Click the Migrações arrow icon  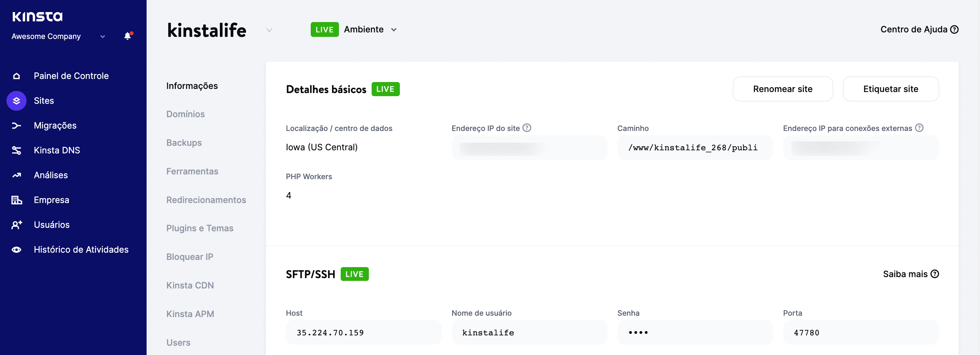click(x=17, y=125)
